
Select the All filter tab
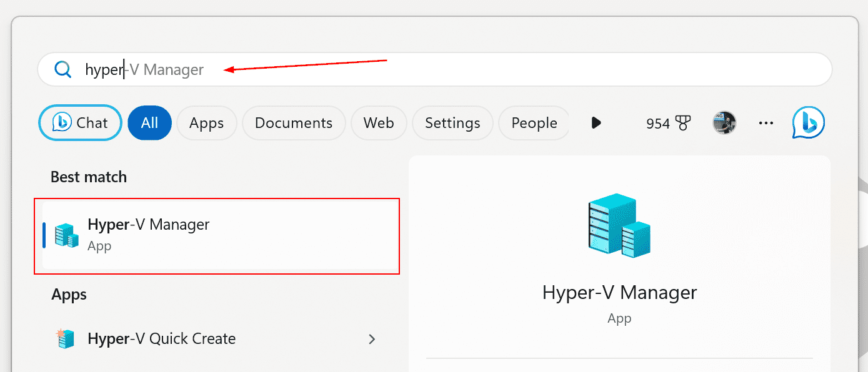[149, 123]
